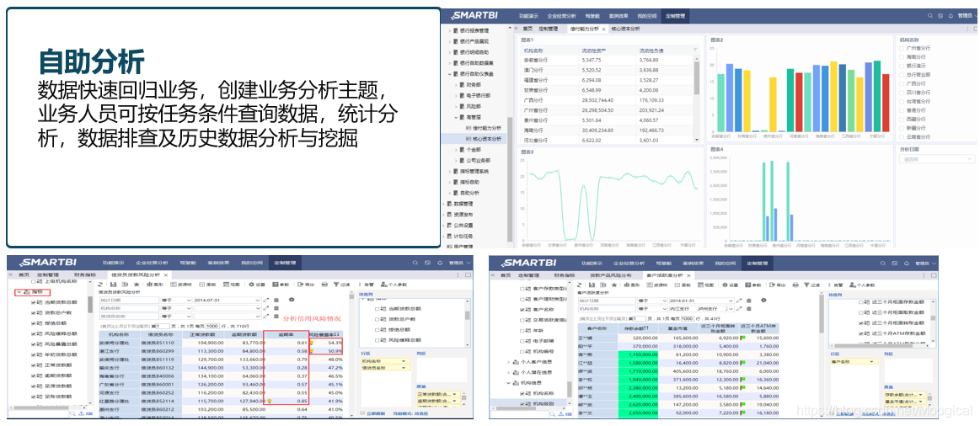Viewport: 980px width, 426px height.
Task: Open 企业经营分析 menu in customer activity window navbar
Action: pyautogui.click(x=629, y=263)
